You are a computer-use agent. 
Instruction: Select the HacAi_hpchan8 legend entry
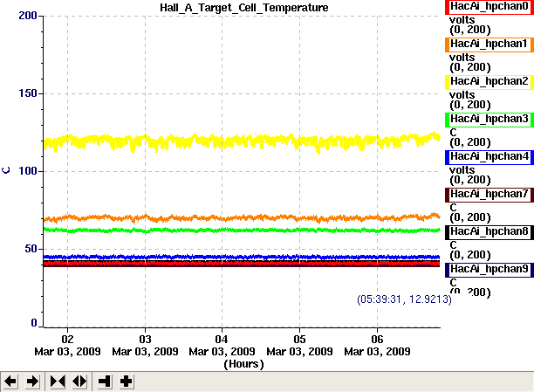(489, 231)
